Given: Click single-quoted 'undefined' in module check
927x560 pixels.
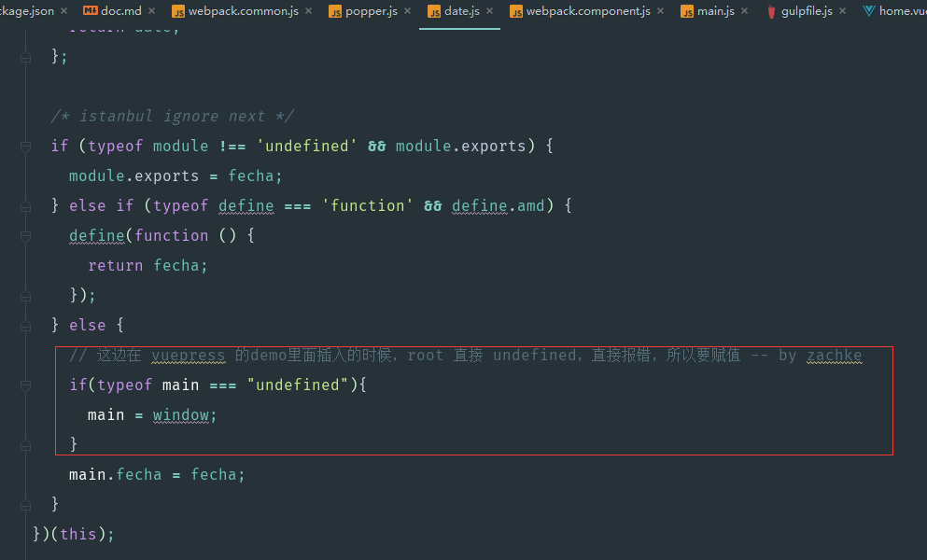Looking at the screenshot, I should (307, 146).
